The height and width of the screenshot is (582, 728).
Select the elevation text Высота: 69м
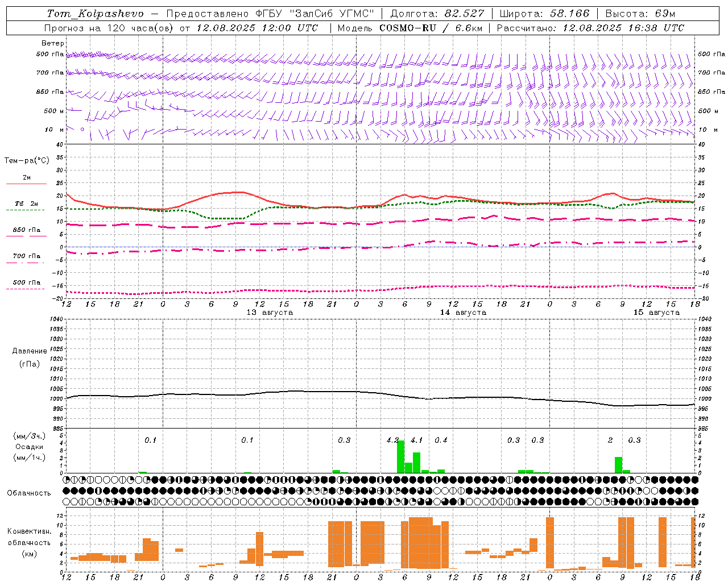coord(640,14)
